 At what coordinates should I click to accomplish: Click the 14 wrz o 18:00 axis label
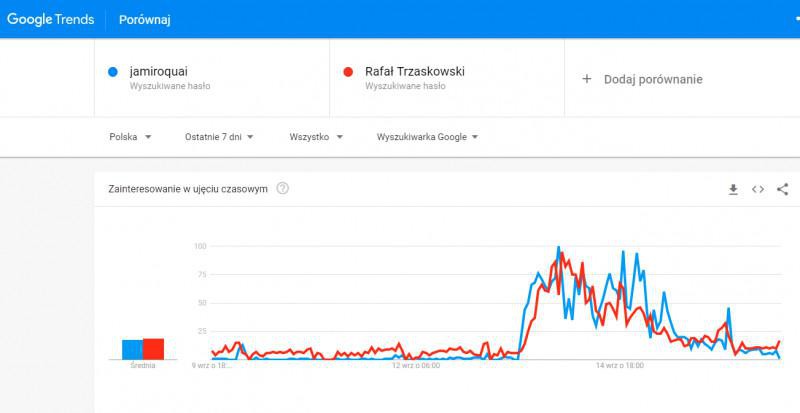(619, 366)
